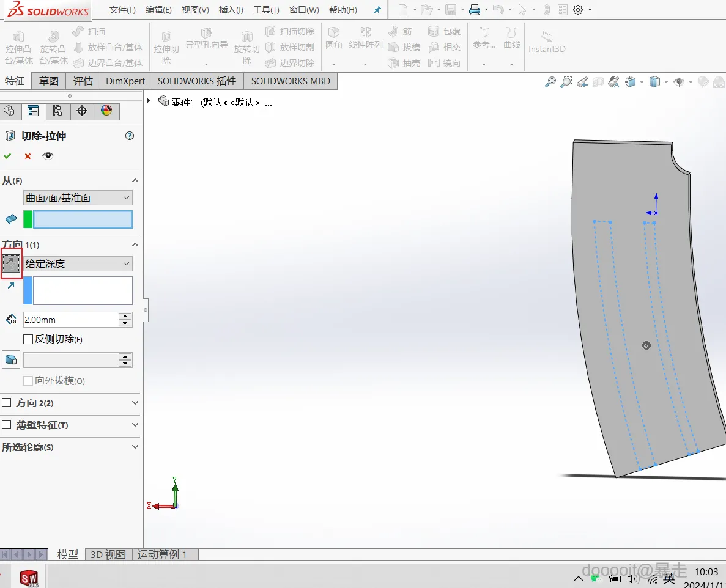Switch to the 草图 tab
Screen dimensions: 726x588
49,81
